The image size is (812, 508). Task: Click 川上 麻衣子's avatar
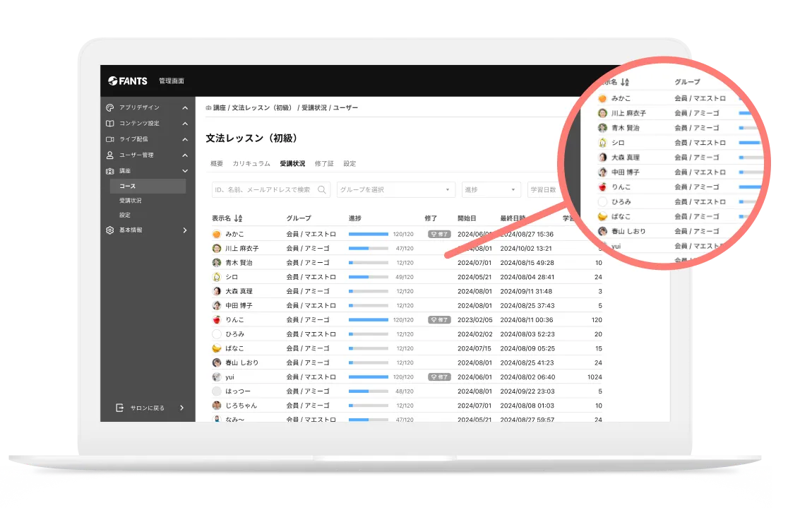tap(217, 248)
